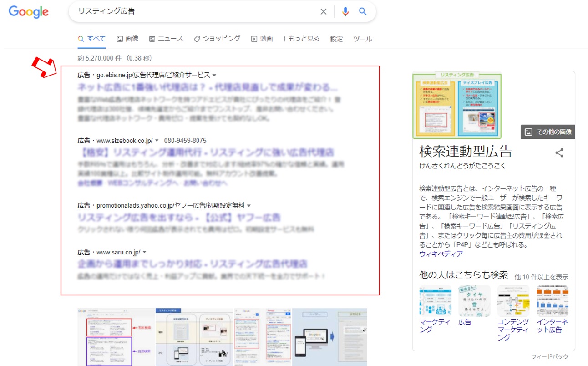
Task: Clear the search box with X icon
Action: 323,12
